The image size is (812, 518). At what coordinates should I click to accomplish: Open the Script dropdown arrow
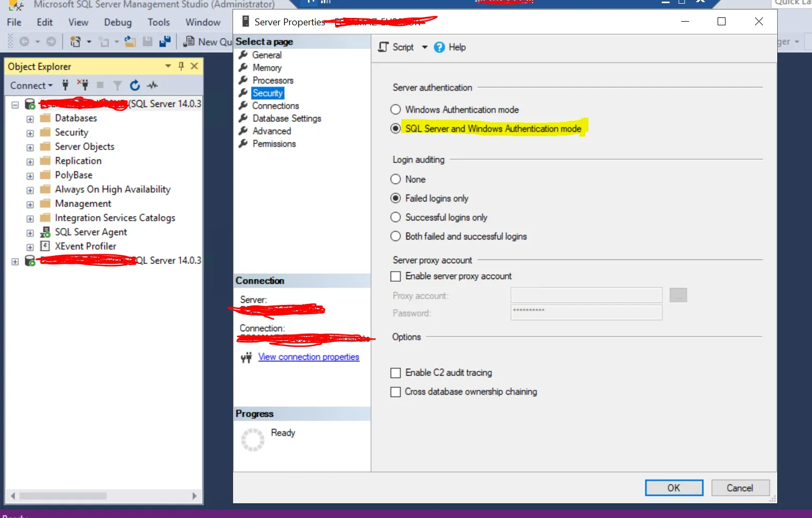click(x=424, y=47)
